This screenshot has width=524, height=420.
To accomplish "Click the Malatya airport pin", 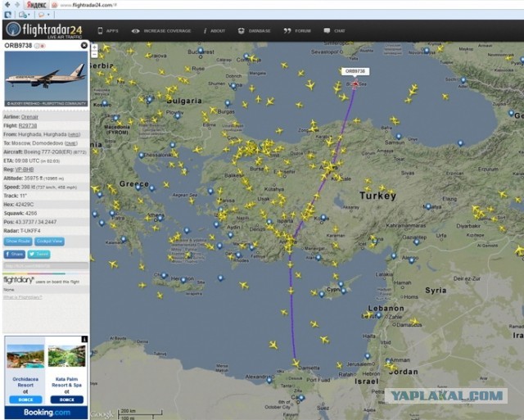I will click(428, 206).
